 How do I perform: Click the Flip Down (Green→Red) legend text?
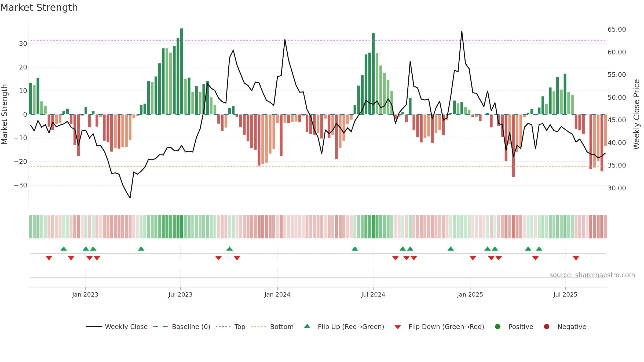(446, 327)
